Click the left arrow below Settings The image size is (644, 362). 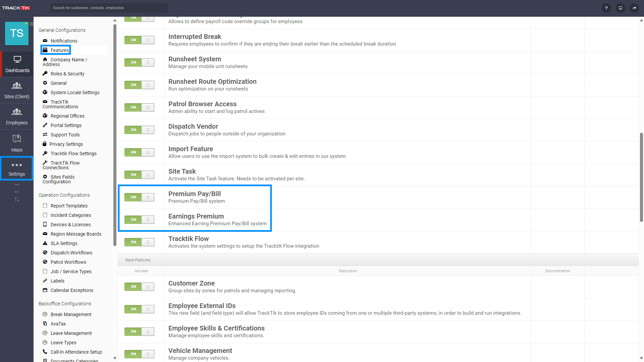pos(17,192)
